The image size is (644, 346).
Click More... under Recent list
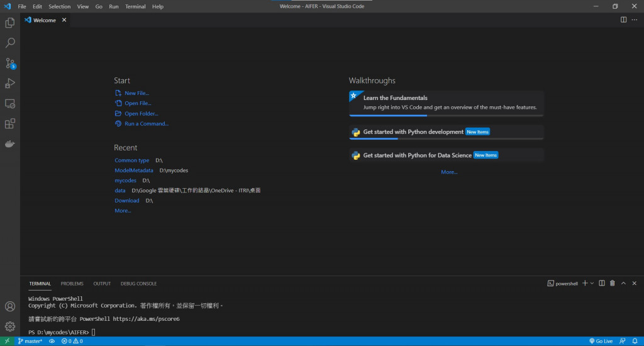click(x=123, y=210)
